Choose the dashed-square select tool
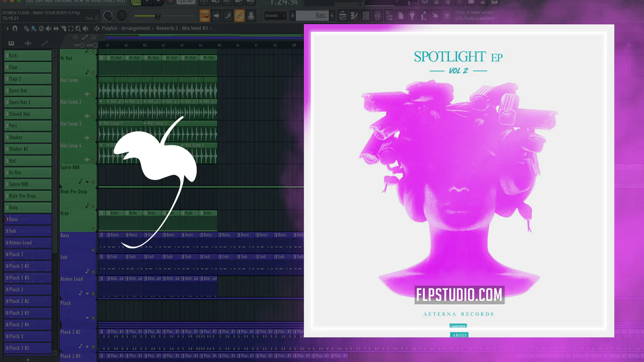 click(71, 29)
